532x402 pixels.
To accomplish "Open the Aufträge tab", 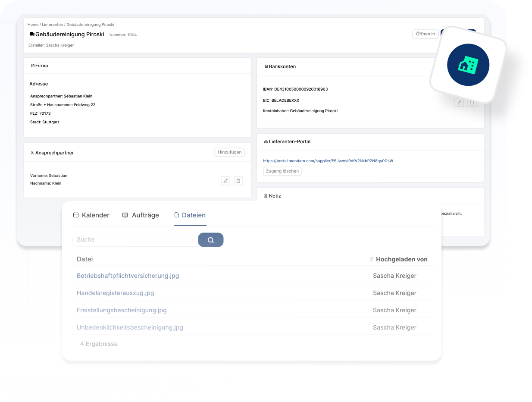I will pos(141,215).
